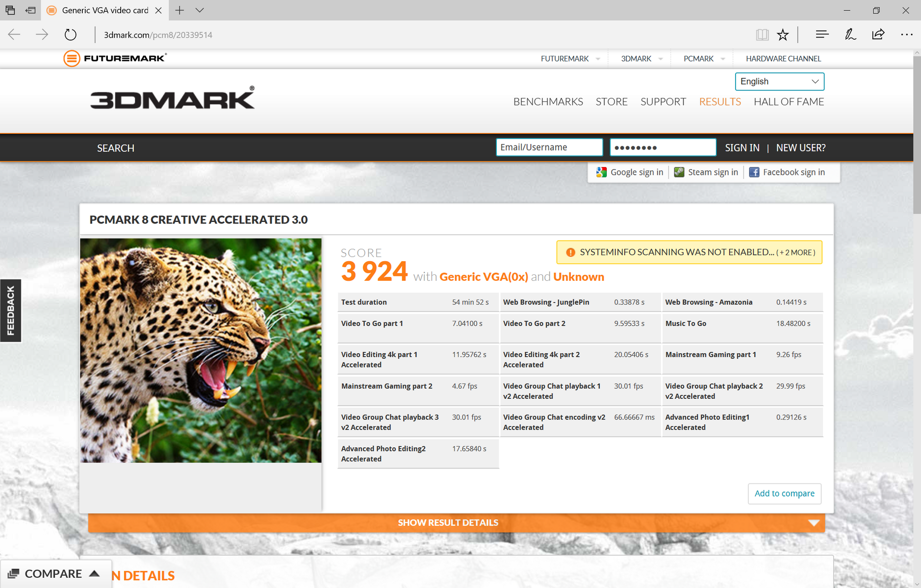Click the Steam sign in icon
The image size is (921, 588).
tap(679, 172)
